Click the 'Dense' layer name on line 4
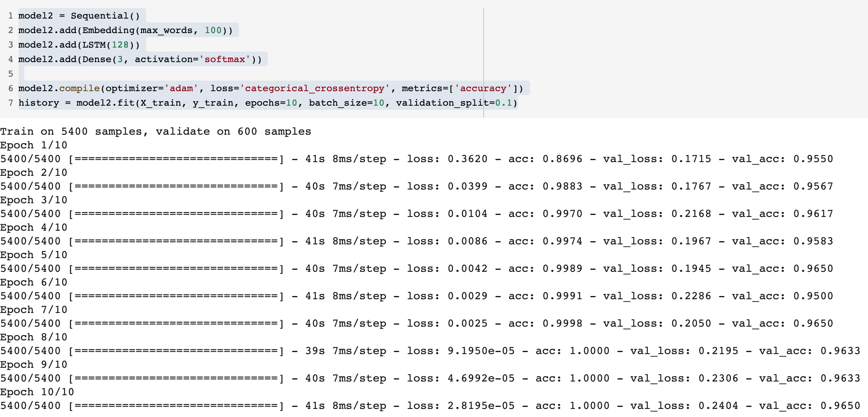 [97, 59]
